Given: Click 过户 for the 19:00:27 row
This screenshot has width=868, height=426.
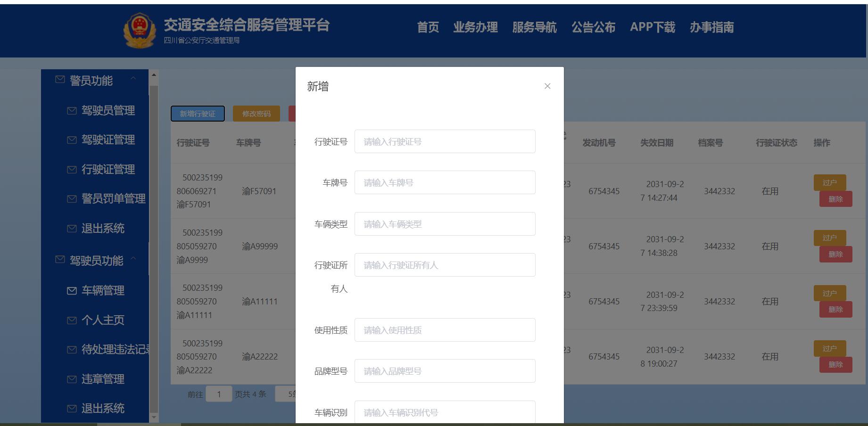Looking at the screenshot, I should 830,348.
